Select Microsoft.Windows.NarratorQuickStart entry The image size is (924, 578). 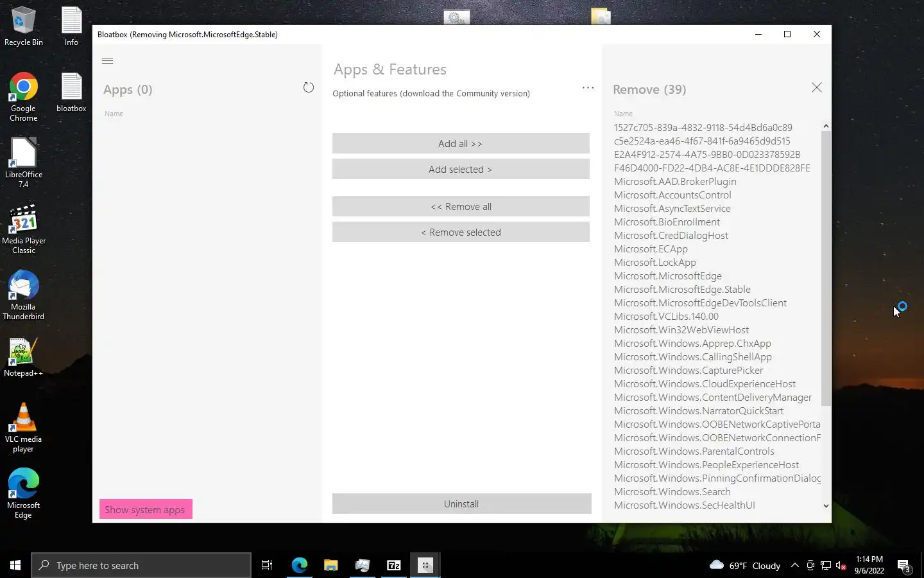[x=699, y=410]
